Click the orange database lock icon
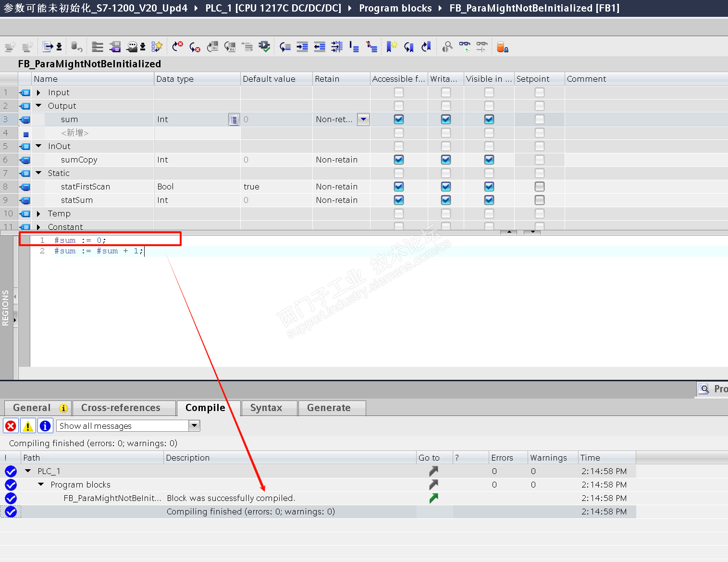 (x=502, y=47)
